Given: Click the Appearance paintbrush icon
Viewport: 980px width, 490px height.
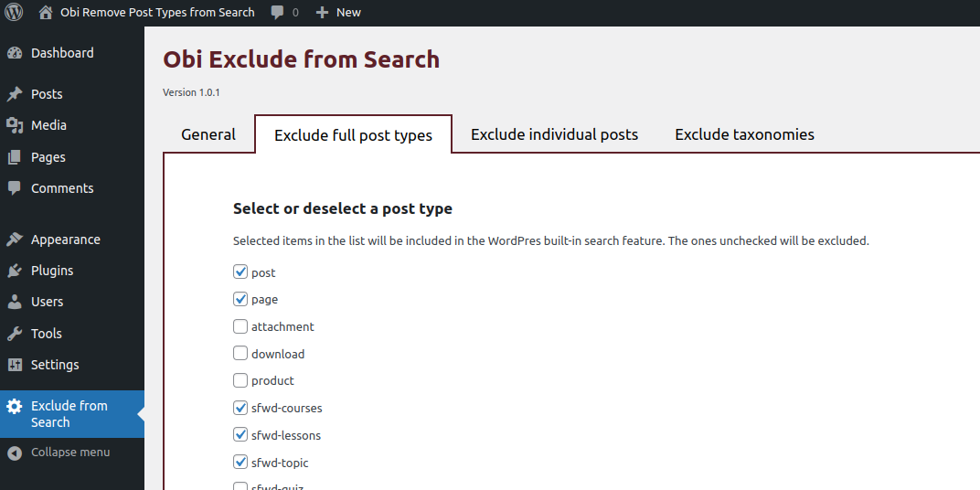Looking at the screenshot, I should [15, 240].
